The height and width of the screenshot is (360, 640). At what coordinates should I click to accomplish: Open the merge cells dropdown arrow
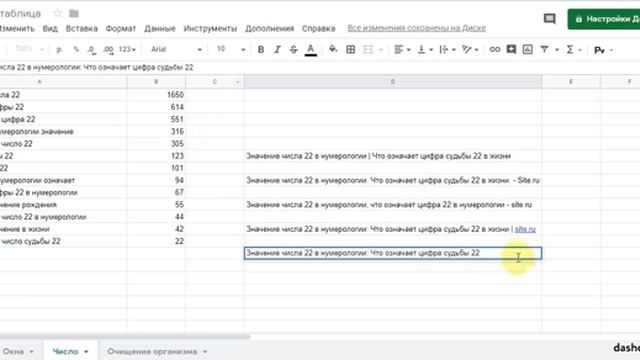tap(381, 50)
